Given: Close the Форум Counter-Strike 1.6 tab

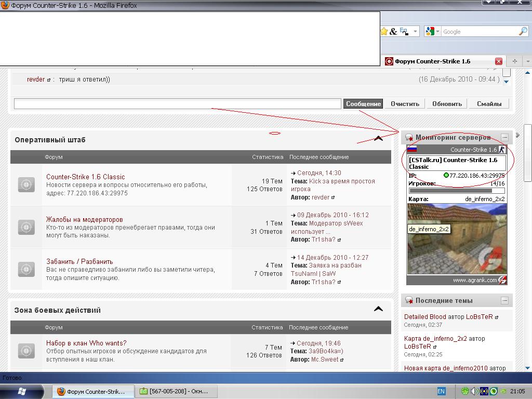Looking at the screenshot, I should tap(498, 61).
